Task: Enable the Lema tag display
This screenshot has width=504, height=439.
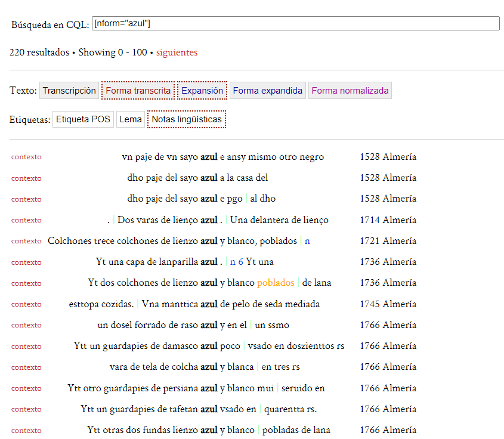Action: tap(131, 119)
